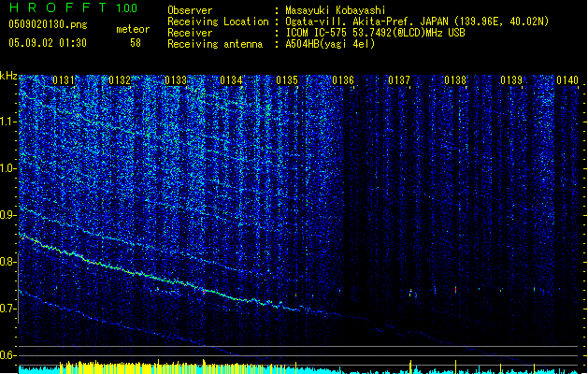Click the red meteor echo spike near 0138

(x=455, y=290)
